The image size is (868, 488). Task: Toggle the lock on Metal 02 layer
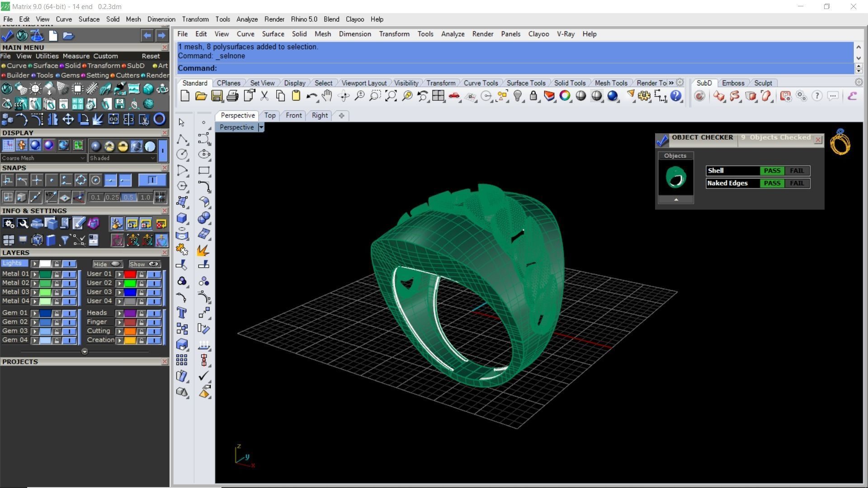click(x=57, y=283)
